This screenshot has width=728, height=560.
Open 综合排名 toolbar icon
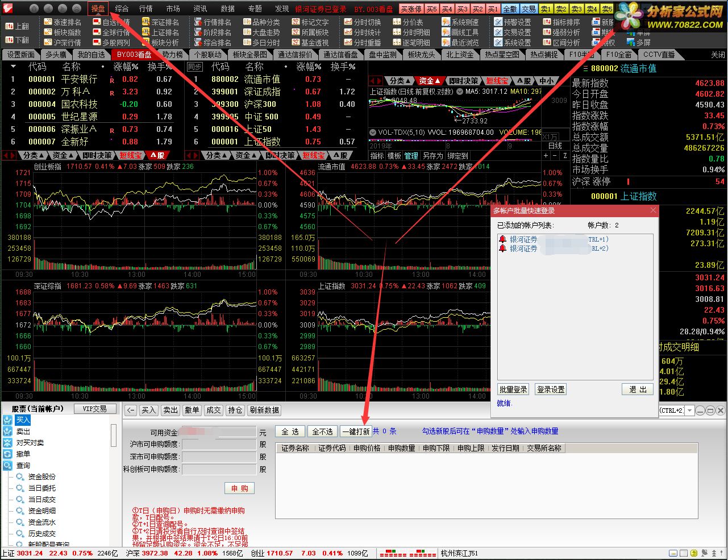pyautogui.click(x=213, y=43)
